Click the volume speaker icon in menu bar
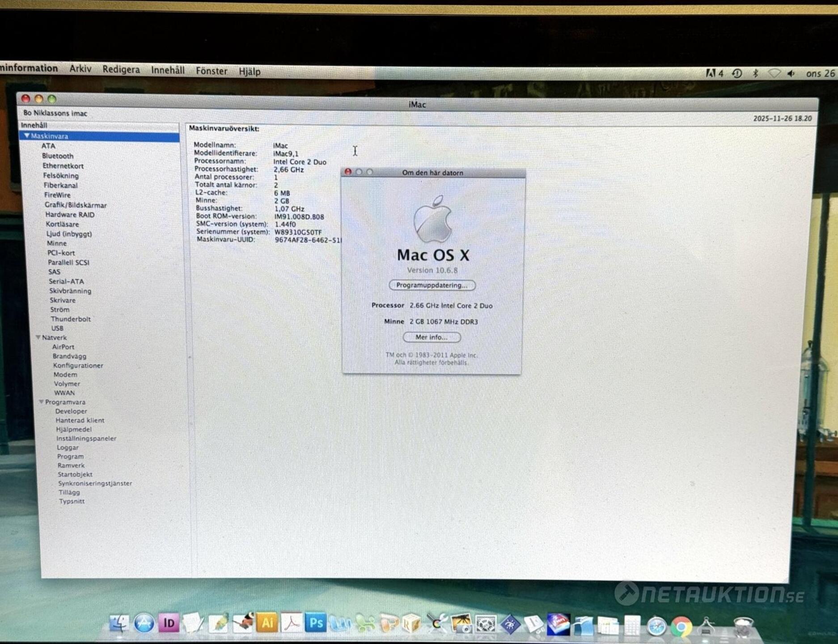This screenshot has width=838, height=644. pyautogui.click(x=791, y=74)
